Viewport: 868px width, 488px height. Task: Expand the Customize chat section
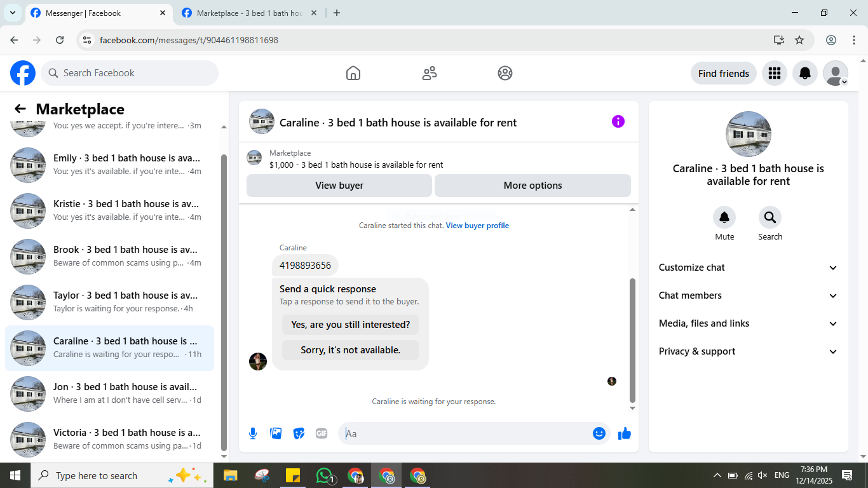(x=749, y=268)
